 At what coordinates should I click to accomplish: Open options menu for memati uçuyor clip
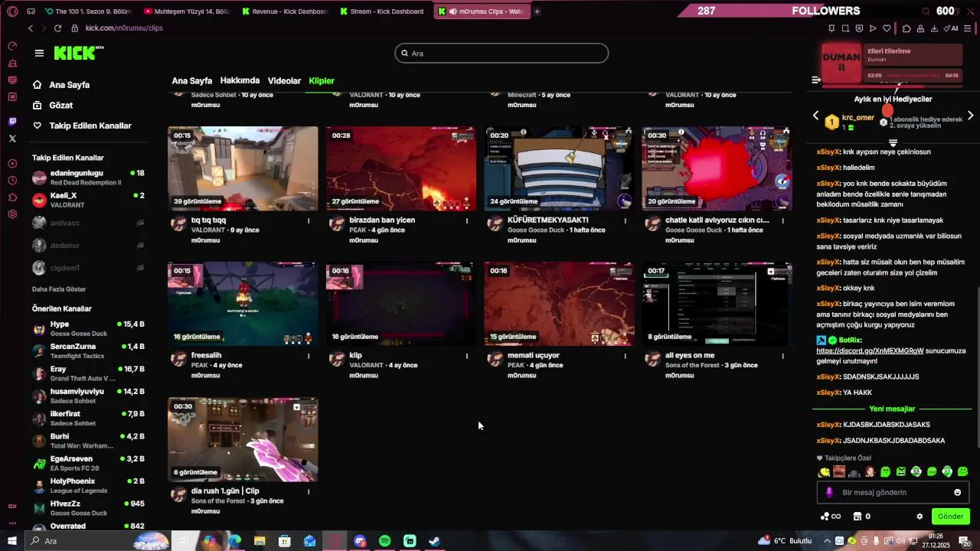click(x=625, y=356)
